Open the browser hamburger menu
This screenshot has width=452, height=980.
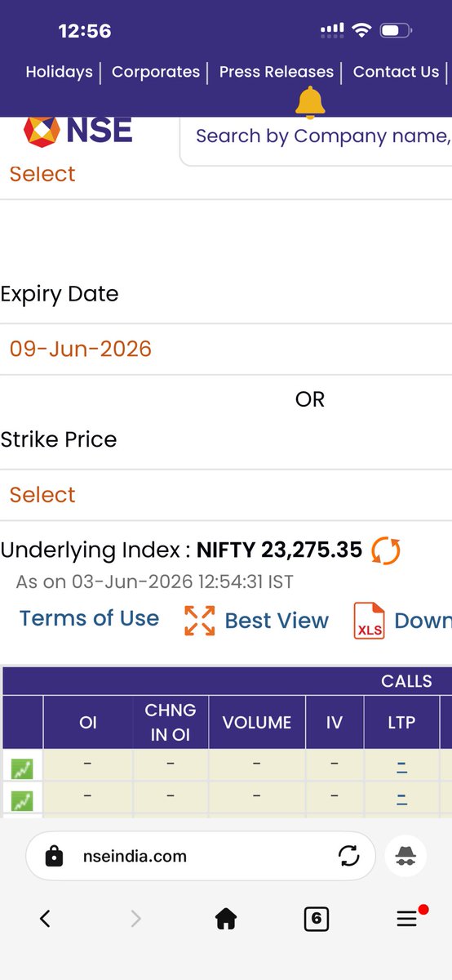(x=407, y=919)
